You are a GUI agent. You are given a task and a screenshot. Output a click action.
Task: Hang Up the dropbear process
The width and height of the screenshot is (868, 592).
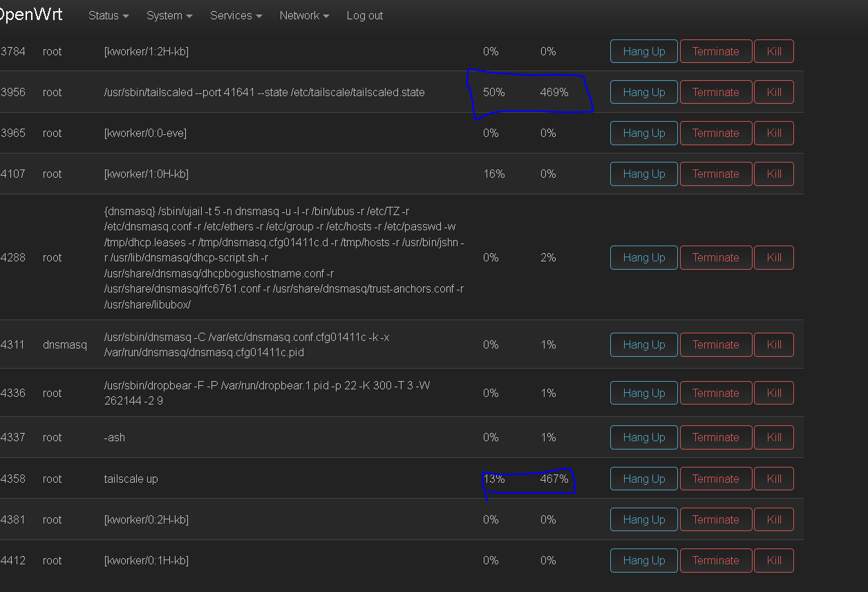644,393
